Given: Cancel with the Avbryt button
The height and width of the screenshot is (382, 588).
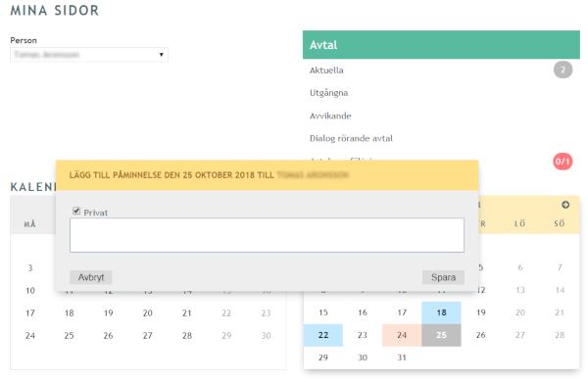Looking at the screenshot, I should point(91,277).
